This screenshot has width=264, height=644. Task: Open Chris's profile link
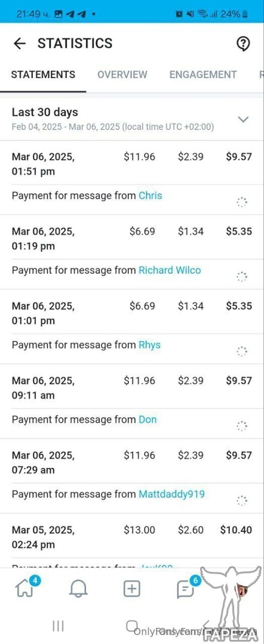(x=150, y=196)
